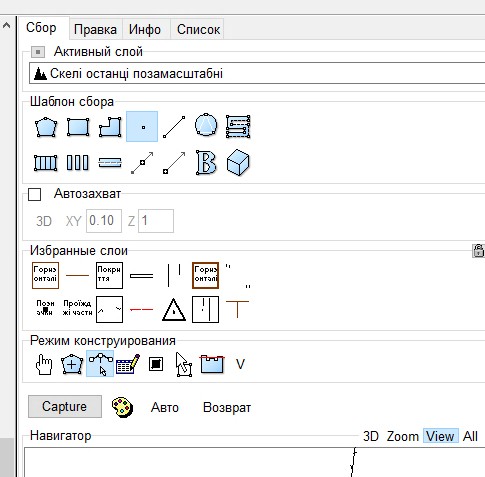
Task: Collapse the panel with the up arrow
Action: [6, 25]
